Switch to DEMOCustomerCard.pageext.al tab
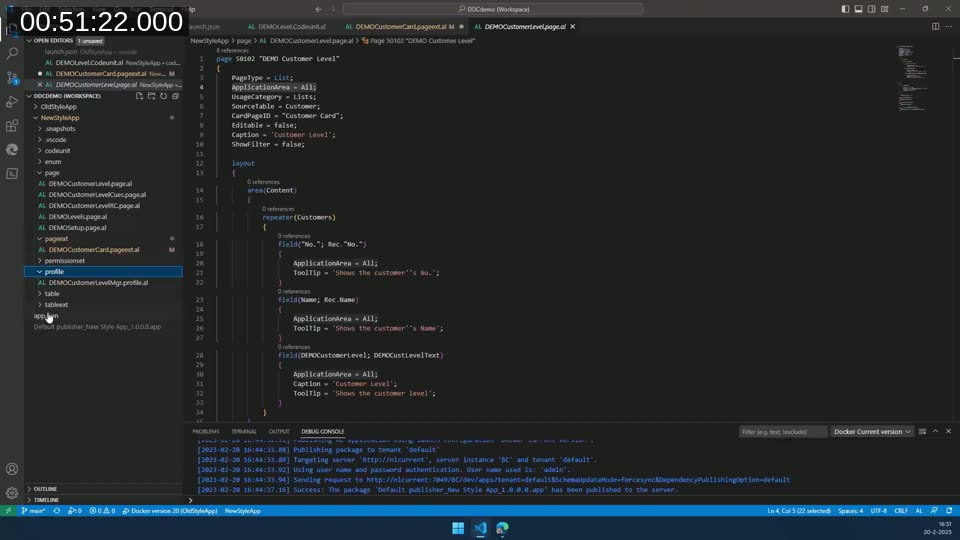Image resolution: width=960 pixels, height=540 pixels. 400,26
